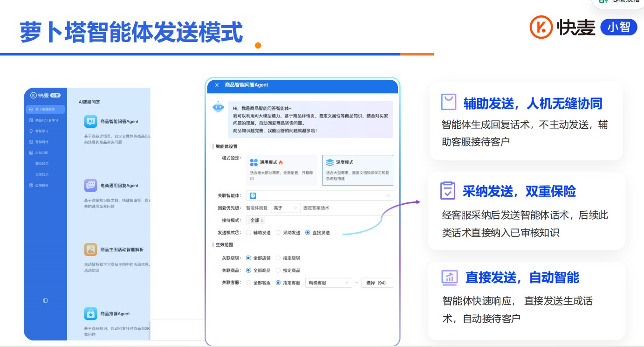Click the 应用授权 sidebar icon
644x347 pixels.
pos(31,185)
